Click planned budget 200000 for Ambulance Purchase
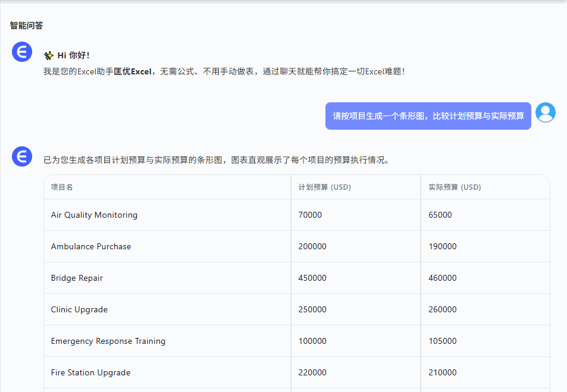This screenshot has height=392, width=567. (x=355, y=246)
